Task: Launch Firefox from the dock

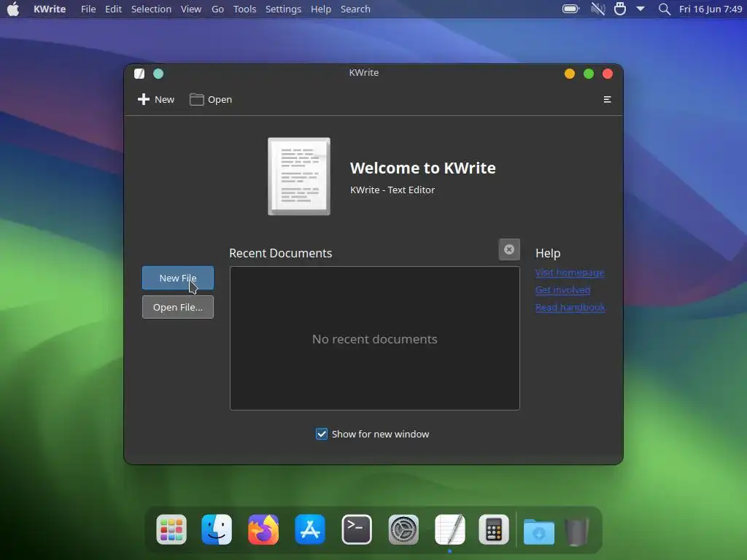Action: 263,529
